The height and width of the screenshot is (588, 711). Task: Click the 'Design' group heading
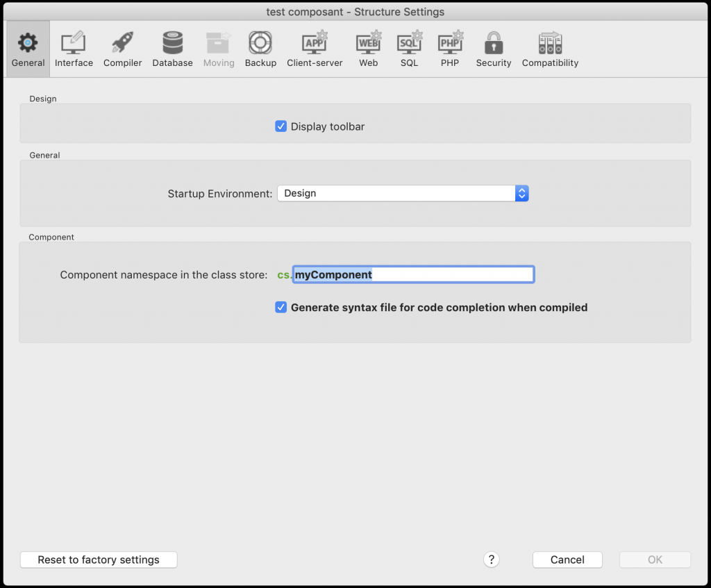(43, 99)
